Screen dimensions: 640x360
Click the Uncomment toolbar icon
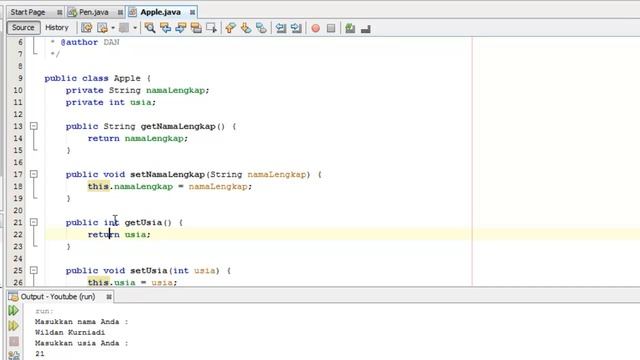[x=366, y=29]
